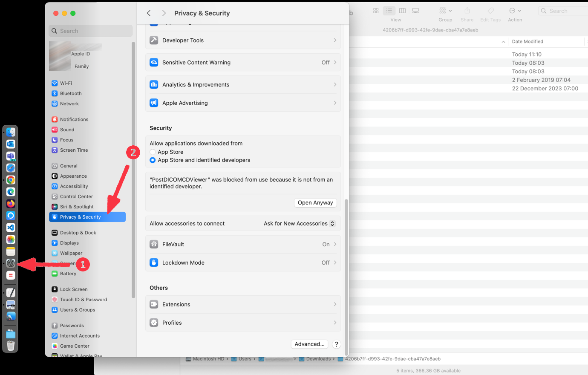The width and height of the screenshot is (588, 375).
Task: Click the "Advanced..." button
Action: point(309,344)
